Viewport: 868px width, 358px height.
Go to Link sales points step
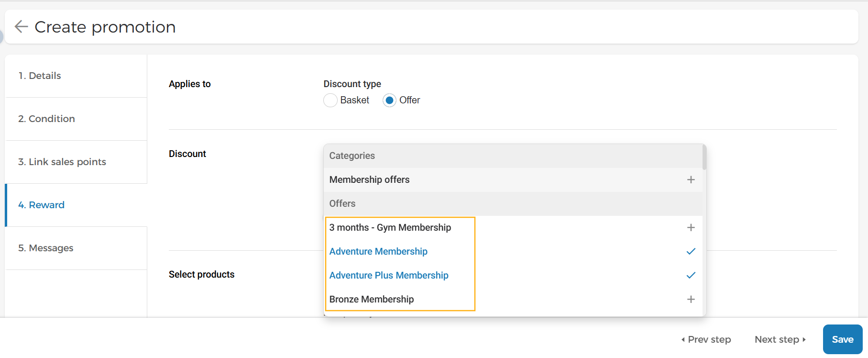click(76, 162)
